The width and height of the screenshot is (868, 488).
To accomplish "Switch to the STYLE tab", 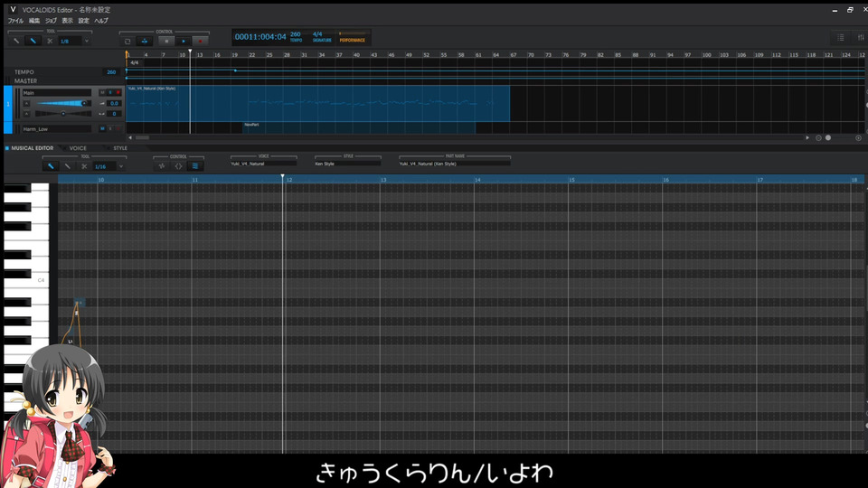I will pyautogui.click(x=120, y=148).
